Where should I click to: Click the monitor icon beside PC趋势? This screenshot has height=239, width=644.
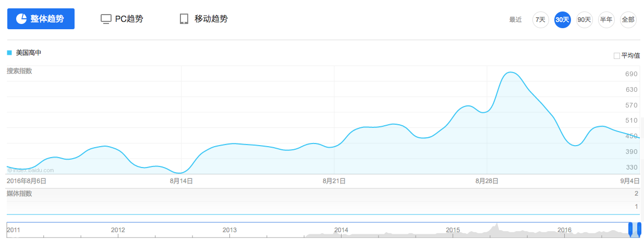click(106, 19)
